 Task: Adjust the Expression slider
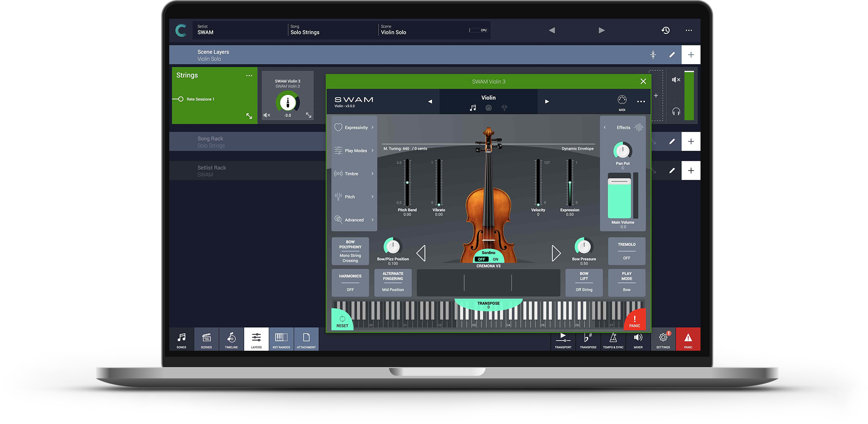coord(570,182)
